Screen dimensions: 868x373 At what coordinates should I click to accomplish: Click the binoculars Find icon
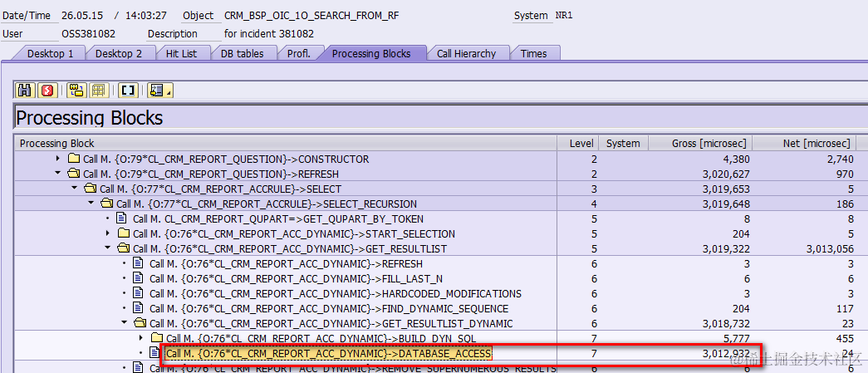coord(26,91)
